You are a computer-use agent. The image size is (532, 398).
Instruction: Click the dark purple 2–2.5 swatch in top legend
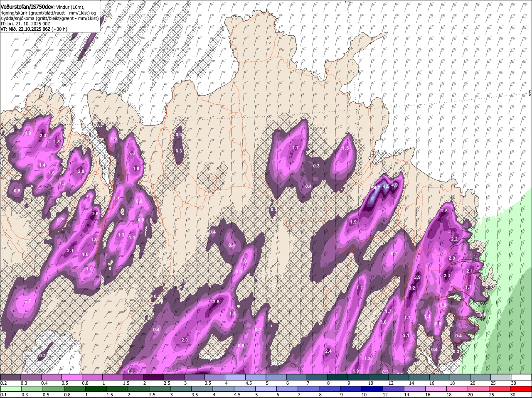click(153, 377)
